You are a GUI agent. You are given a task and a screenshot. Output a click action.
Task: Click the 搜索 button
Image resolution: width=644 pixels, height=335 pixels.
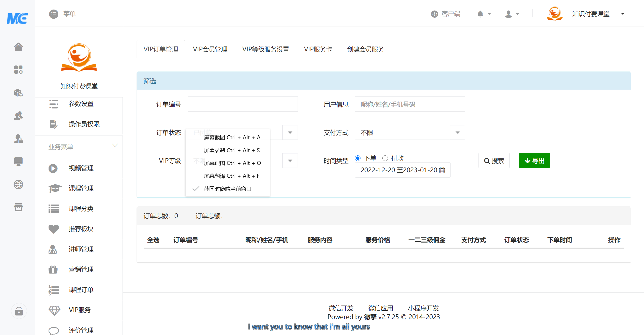pos(494,160)
